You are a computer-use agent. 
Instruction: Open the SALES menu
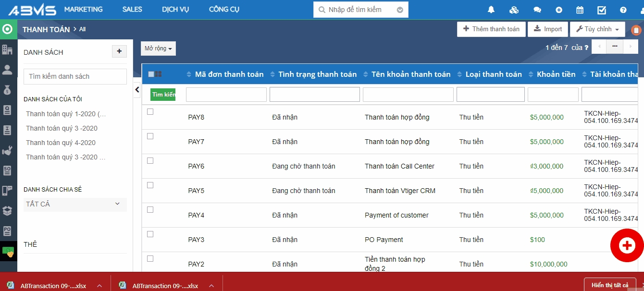tap(132, 10)
